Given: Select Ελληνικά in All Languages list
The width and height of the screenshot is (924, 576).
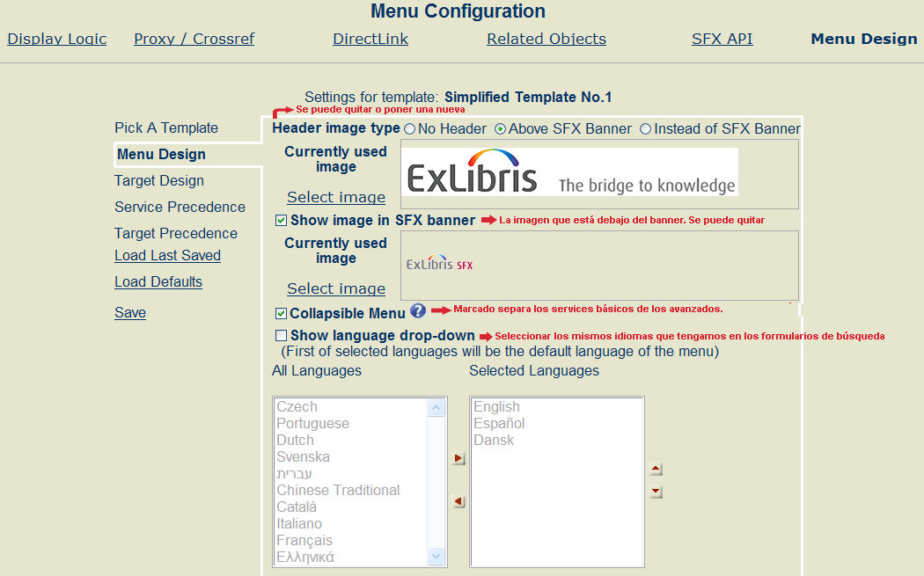Looking at the screenshot, I should [305, 558].
